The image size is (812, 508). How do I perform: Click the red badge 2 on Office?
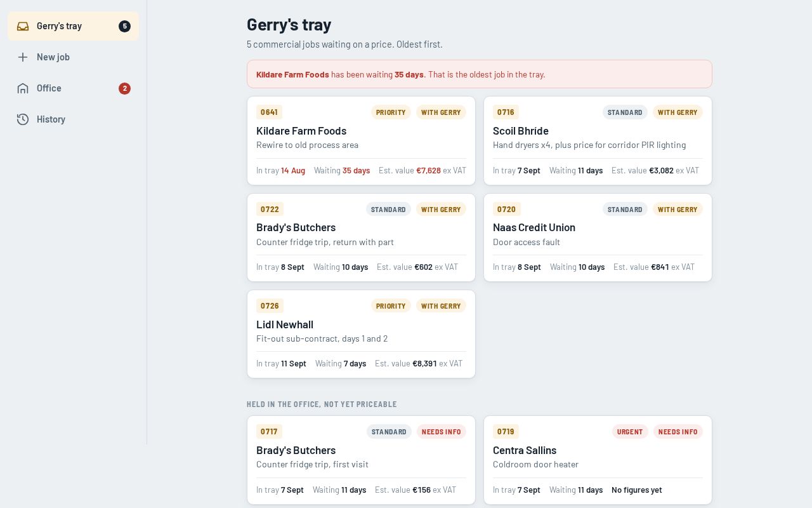tap(124, 88)
